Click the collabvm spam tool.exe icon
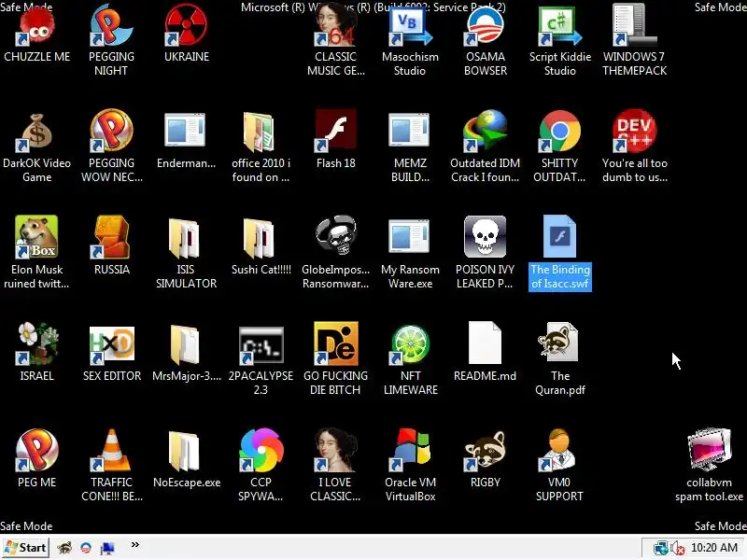The image size is (747, 560). point(709,450)
